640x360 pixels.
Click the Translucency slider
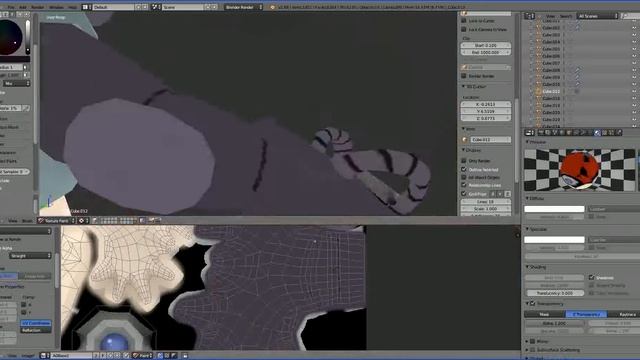click(555, 293)
